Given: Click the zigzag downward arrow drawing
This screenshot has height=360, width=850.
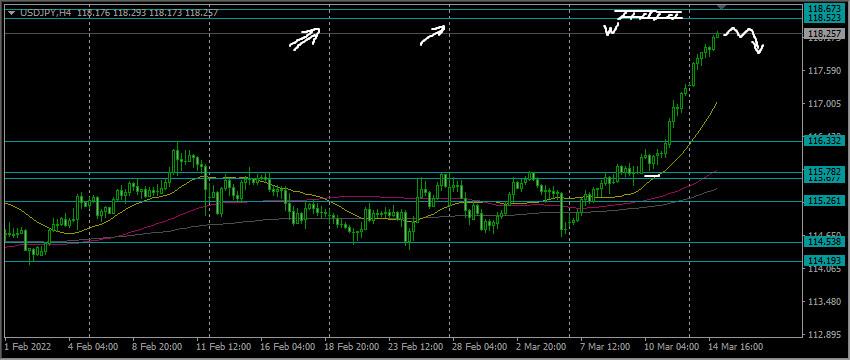Looking at the screenshot, I should click(745, 40).
